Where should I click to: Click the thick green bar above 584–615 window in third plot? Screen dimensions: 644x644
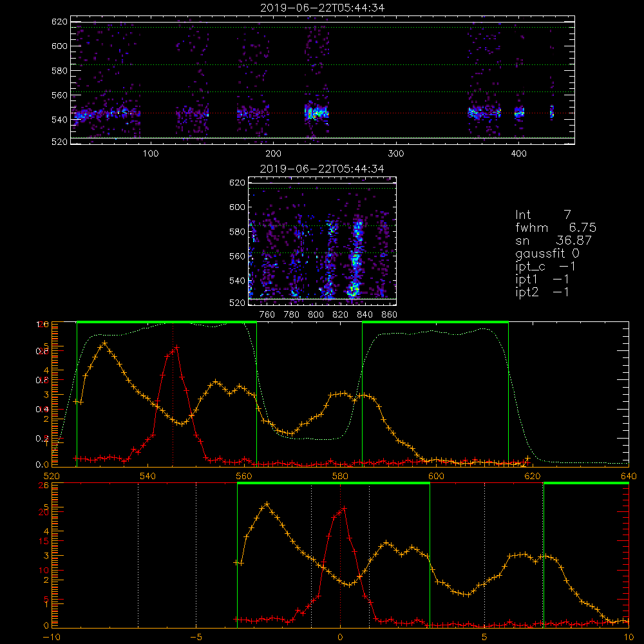(x=435, y=322)
